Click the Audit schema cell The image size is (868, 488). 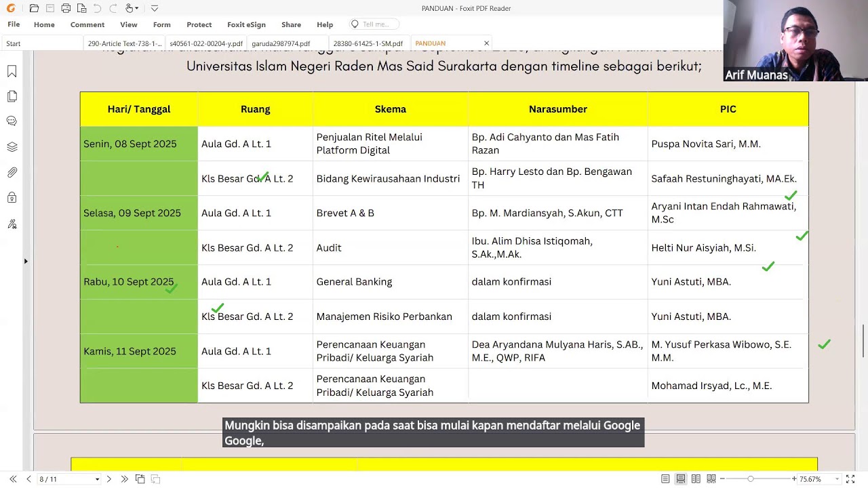[x=390, y=248]
